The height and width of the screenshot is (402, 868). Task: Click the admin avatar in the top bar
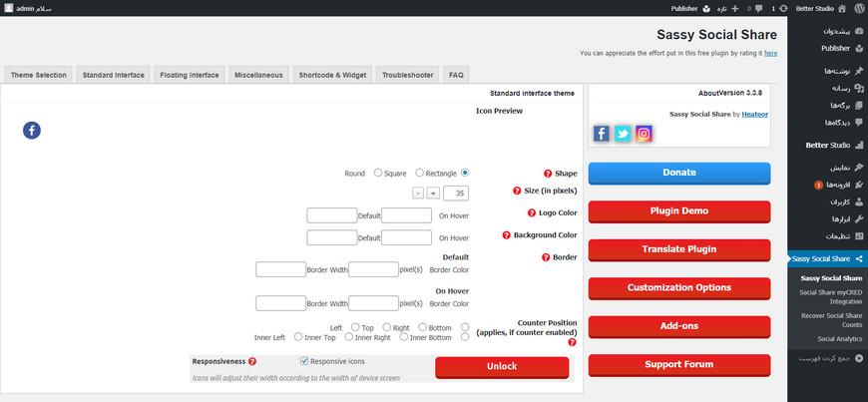click(9, 8)
